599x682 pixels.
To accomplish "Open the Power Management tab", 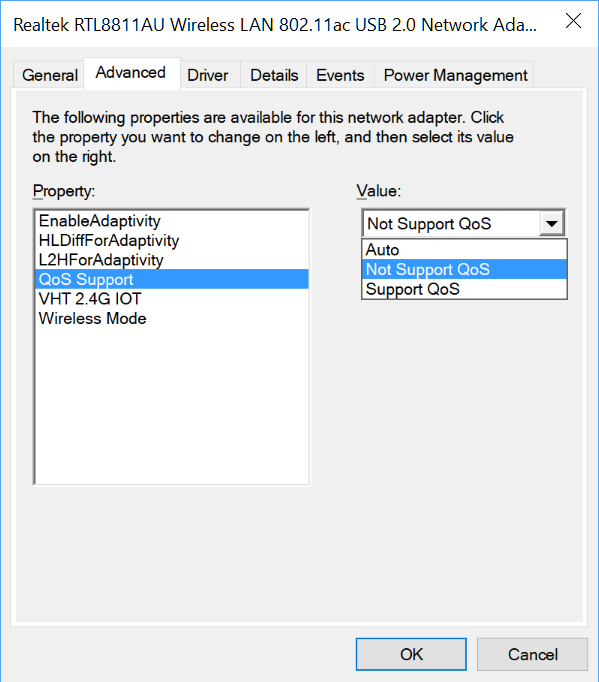I will point(455,75).
